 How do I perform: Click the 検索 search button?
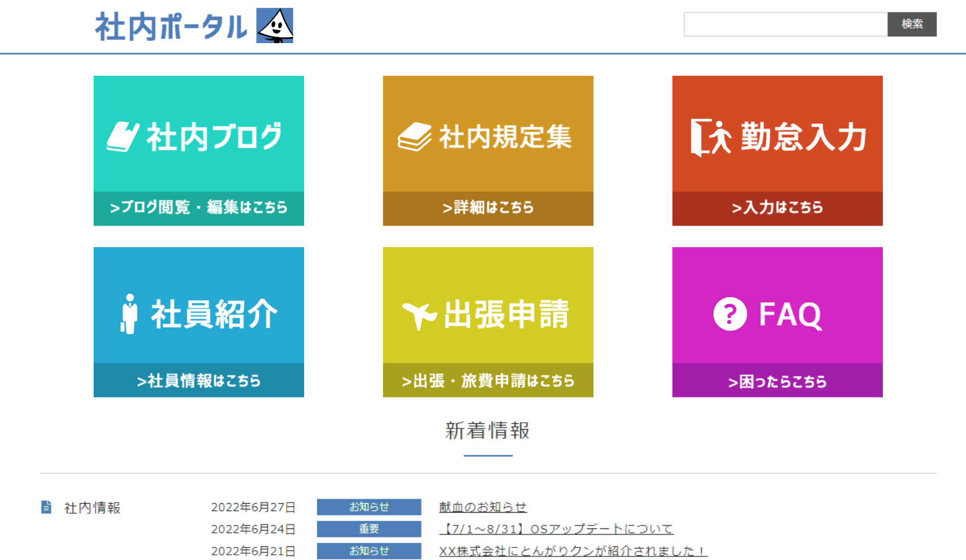pyautogui.click(x=912, y=24)
